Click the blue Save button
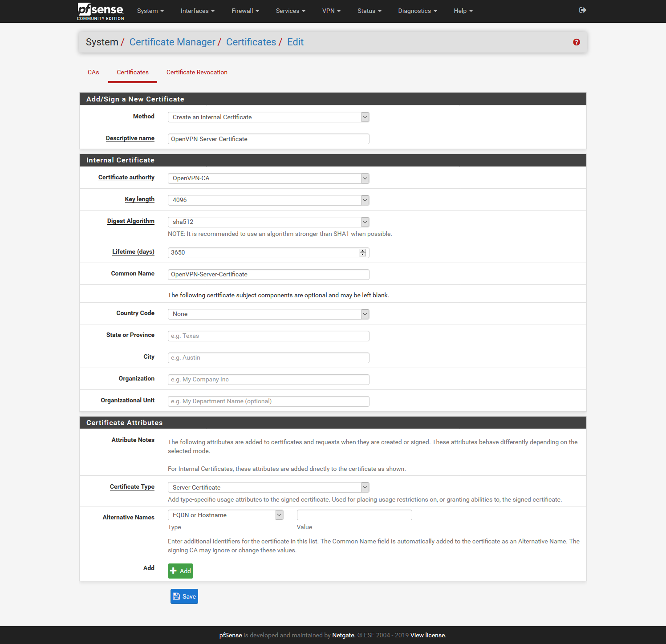 [x=184, y=596]
